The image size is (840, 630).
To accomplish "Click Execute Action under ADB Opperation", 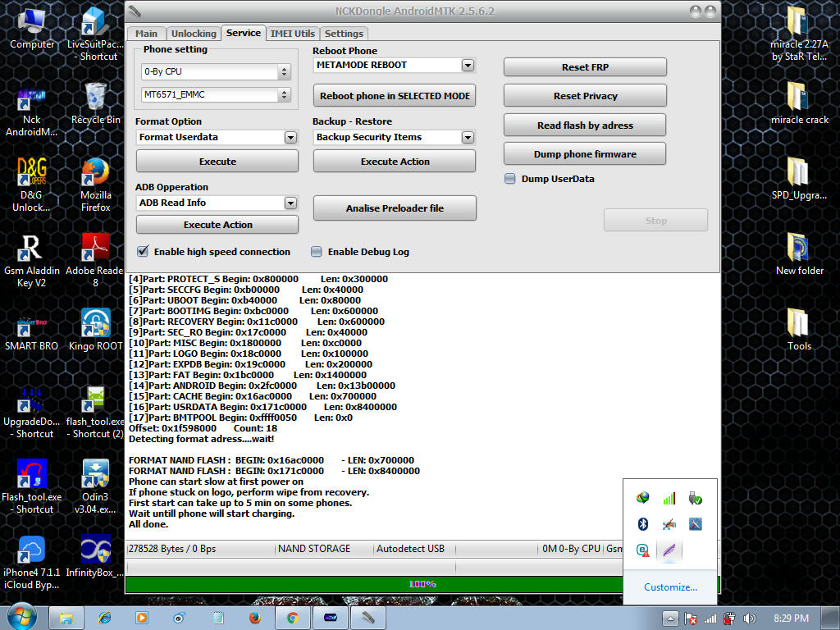I will click(x=217, y=225).
